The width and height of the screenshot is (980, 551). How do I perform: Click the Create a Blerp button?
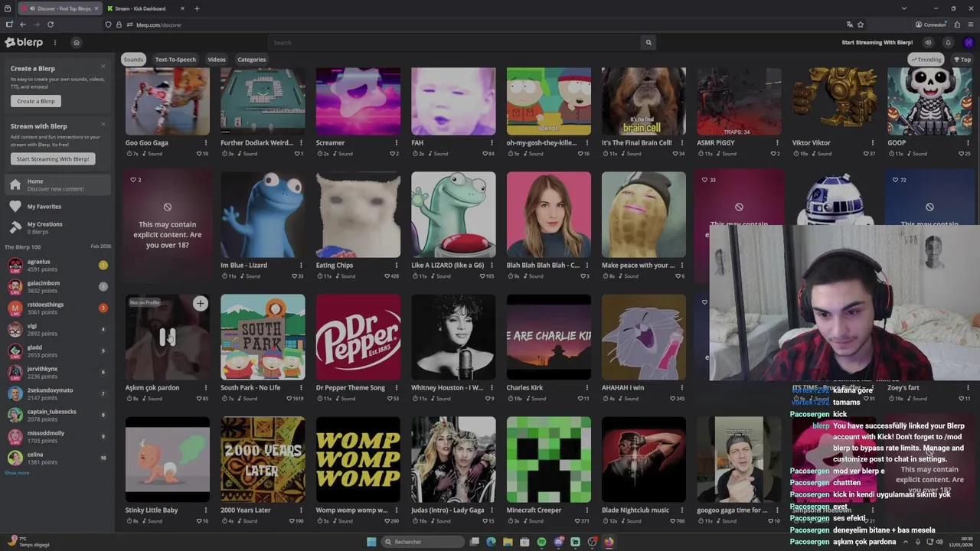pyautogui.click(x=36, y=101)
